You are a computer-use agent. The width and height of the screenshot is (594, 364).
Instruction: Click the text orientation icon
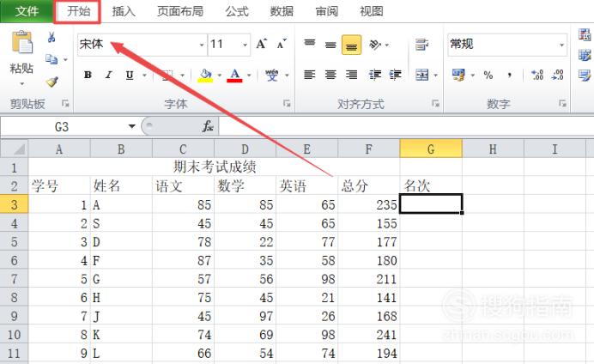click(375, 45)
